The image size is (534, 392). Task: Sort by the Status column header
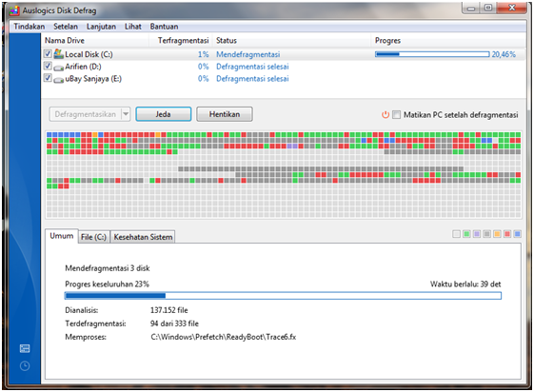click(291, 41)
